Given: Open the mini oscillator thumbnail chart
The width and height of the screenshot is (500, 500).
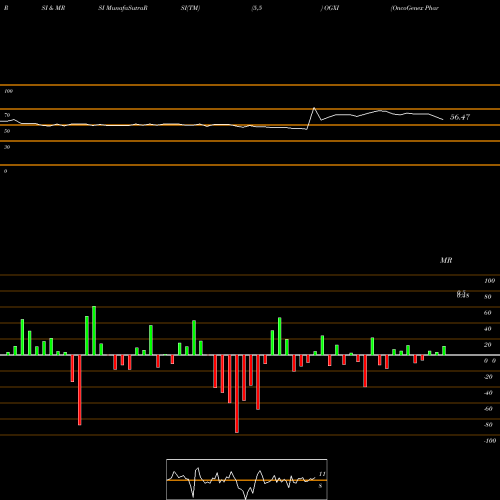Looking at the screenshot, I should click(x=247, y=479).
